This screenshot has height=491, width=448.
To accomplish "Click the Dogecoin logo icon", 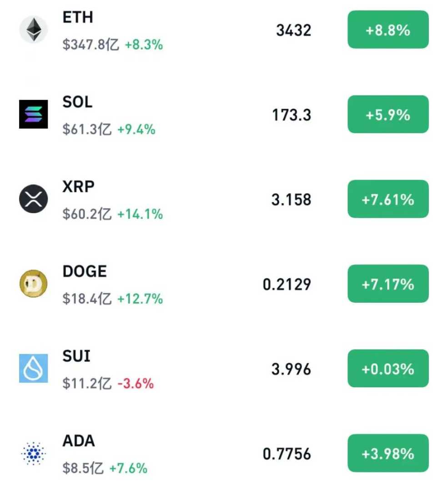I will pos(33,284).
